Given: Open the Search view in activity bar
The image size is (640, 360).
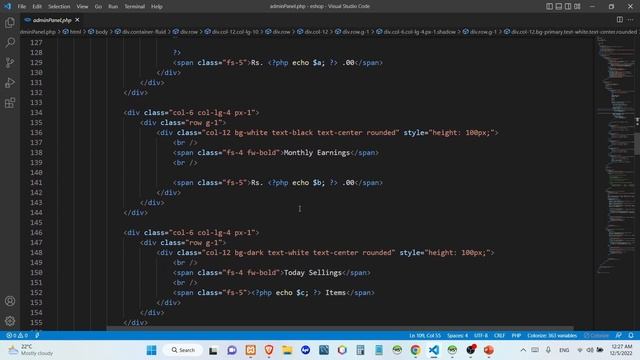Looking at the screenshot, I should (x=10, y=42).
